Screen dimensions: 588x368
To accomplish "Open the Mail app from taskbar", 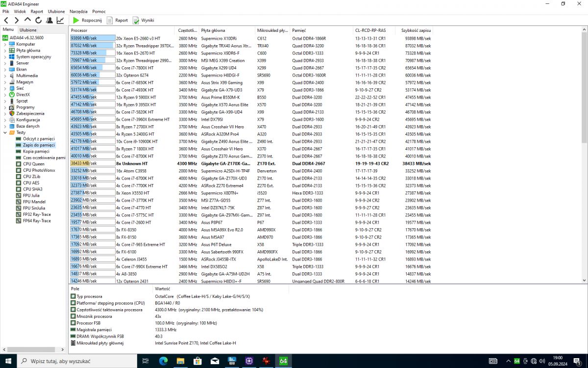I will pyautogui.click(x=215, y=361).
